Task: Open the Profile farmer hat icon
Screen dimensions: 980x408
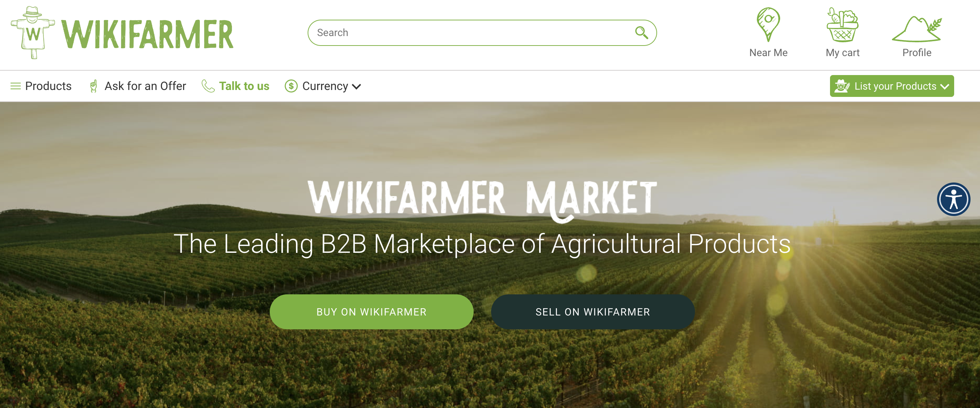Action: 916,29
